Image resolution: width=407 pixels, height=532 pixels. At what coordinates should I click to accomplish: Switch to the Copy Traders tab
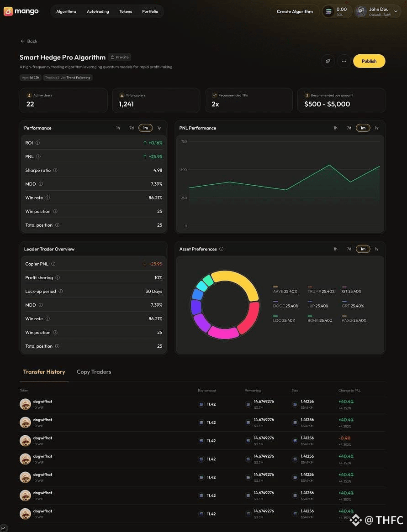(94, 372)
